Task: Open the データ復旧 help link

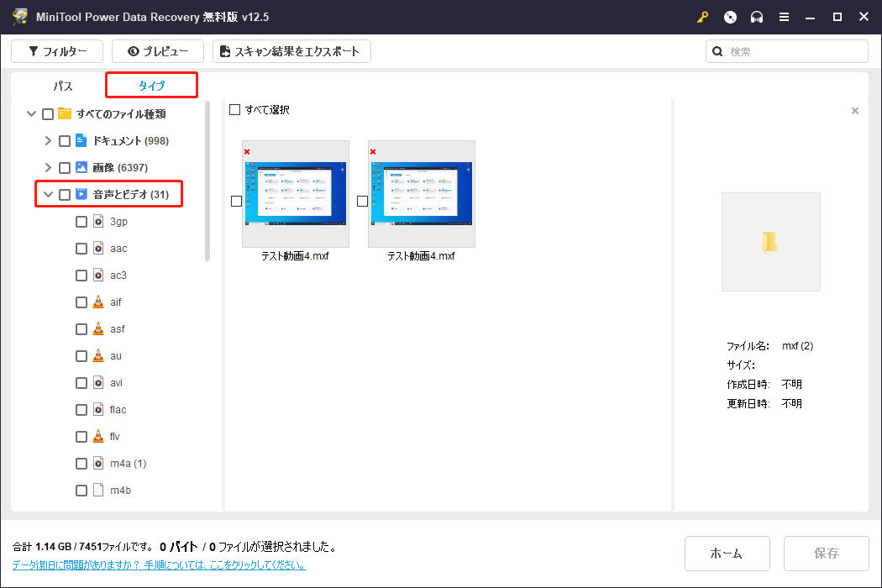Action: [160, 564]
